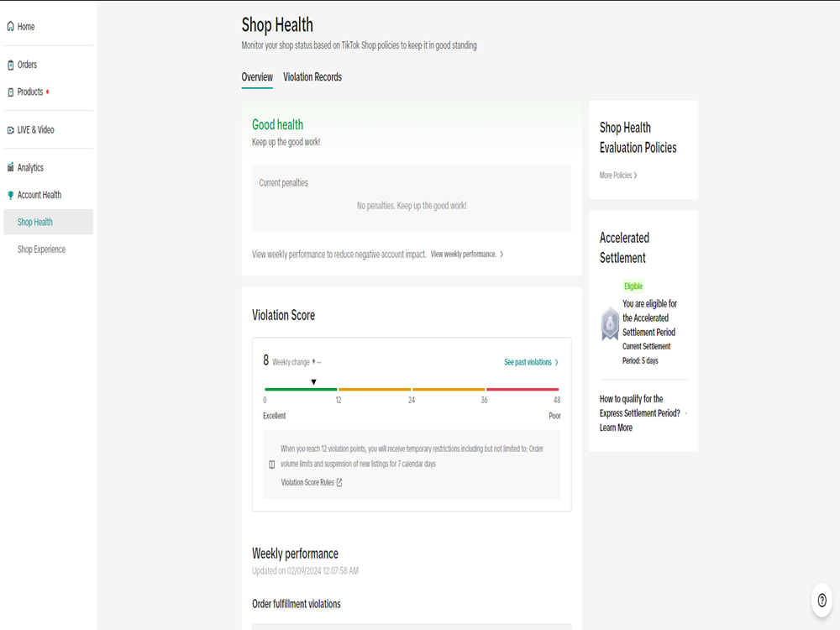Click the Orders clipboard icon
The width and height of the screenshot is (840, 630).
(x=10, y=65)
